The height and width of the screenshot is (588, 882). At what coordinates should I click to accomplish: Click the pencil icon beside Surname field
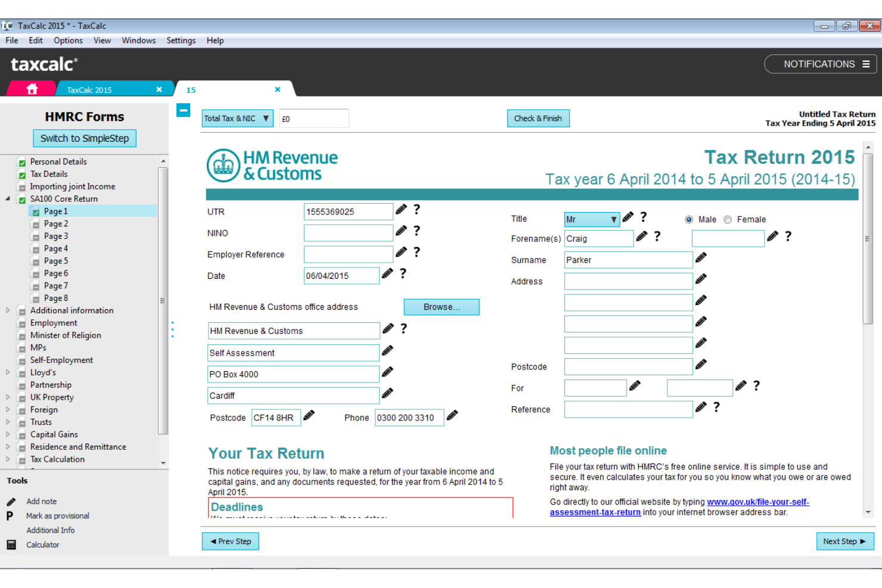[701, 257]
